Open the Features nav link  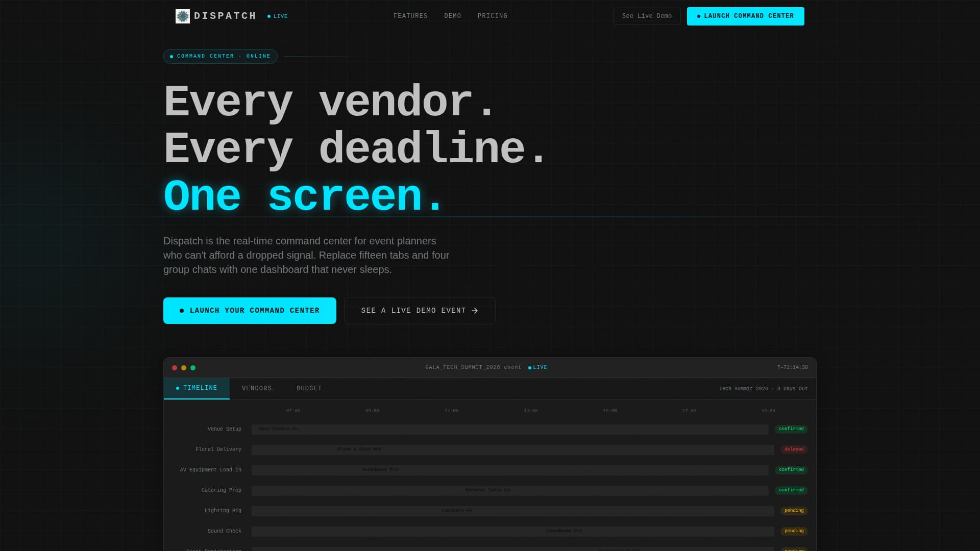(410, 16)
